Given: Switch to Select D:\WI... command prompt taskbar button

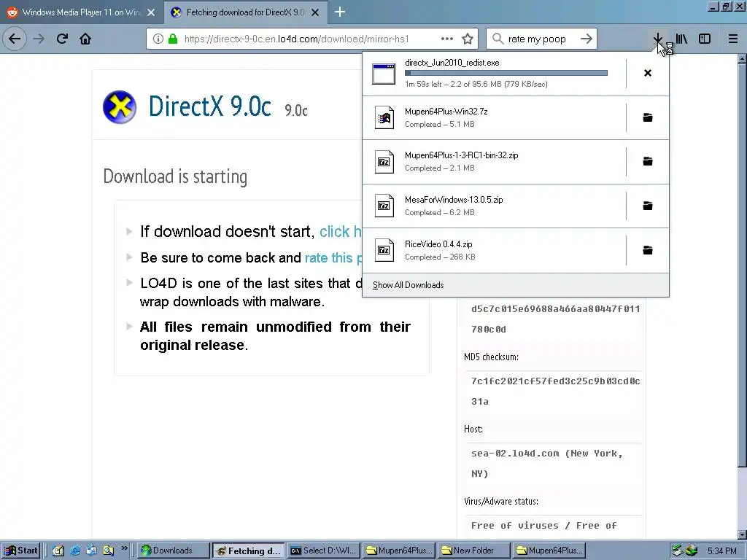Looking at the screenshot, I should tap(323, 551).
